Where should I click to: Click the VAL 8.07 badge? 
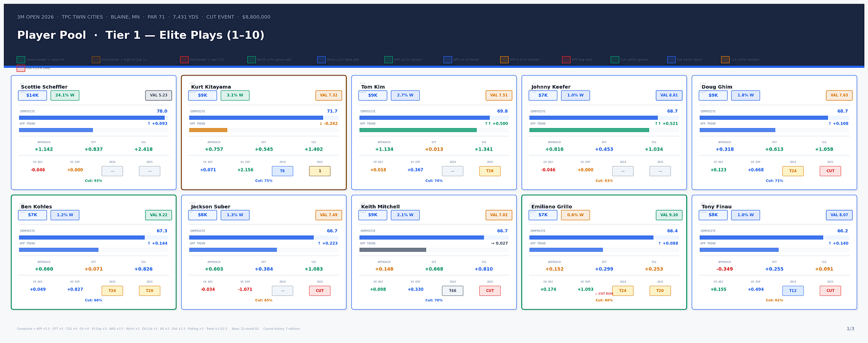tap(839, 215)
